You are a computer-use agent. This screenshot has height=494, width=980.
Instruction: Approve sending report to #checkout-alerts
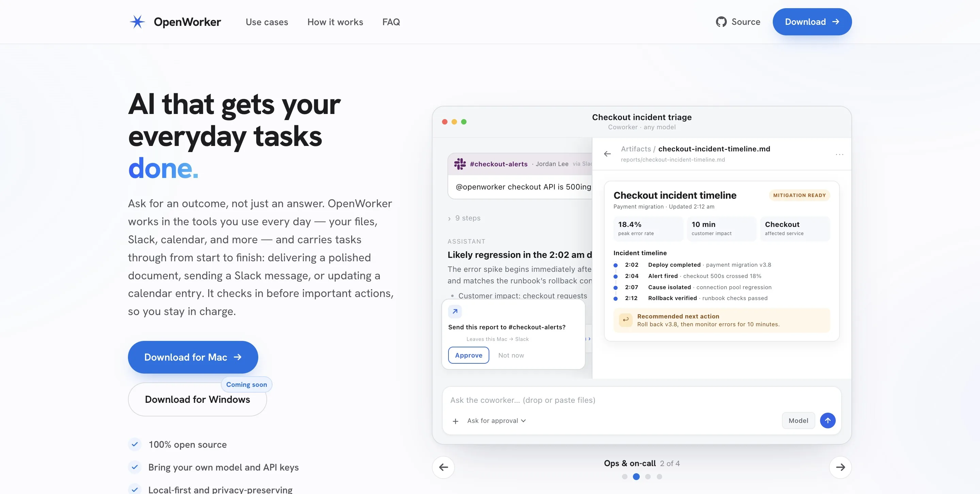click(x=468, y=355)
